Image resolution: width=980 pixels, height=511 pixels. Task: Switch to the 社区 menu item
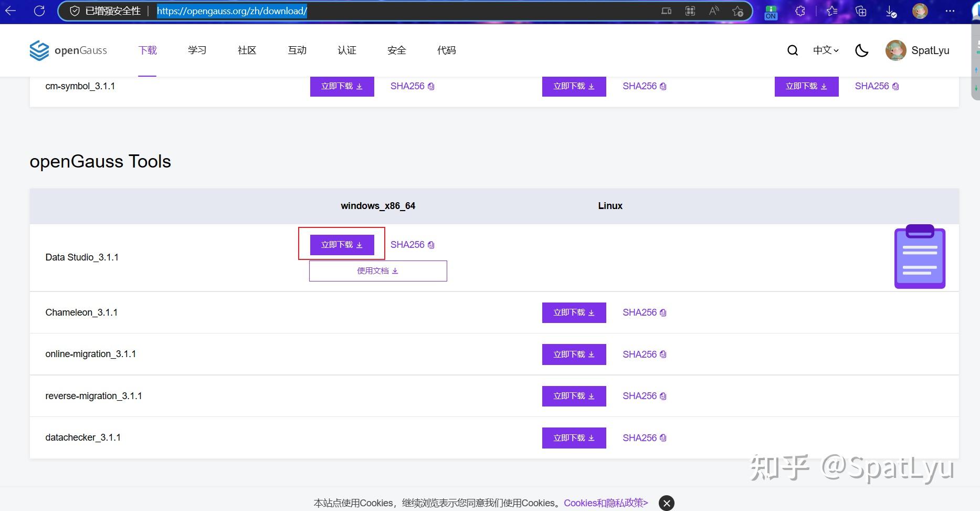coord(247,50)
